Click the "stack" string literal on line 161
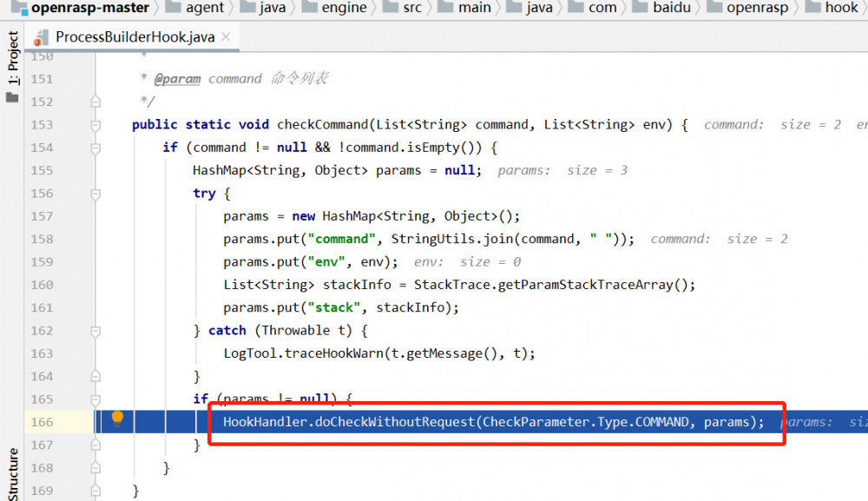The height and width of the screenshot is (501, 868). [334, 307]
